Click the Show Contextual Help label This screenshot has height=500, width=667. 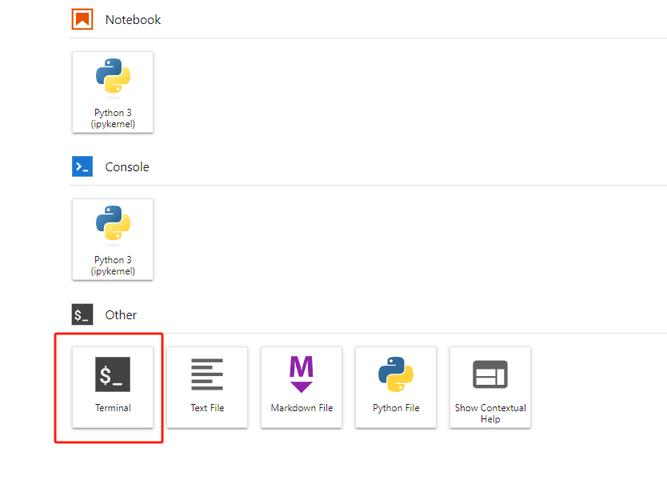490,413
